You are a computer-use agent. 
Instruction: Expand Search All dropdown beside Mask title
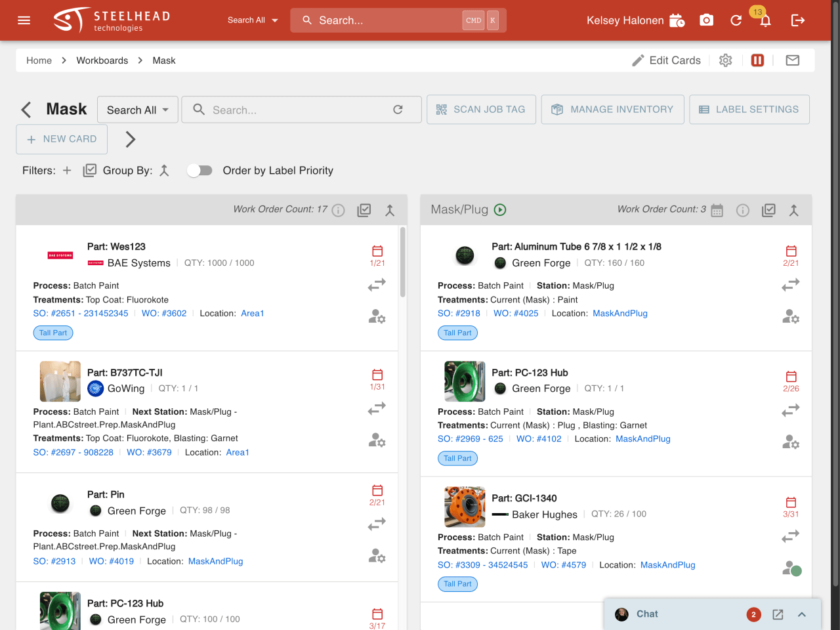coord(137,110)
